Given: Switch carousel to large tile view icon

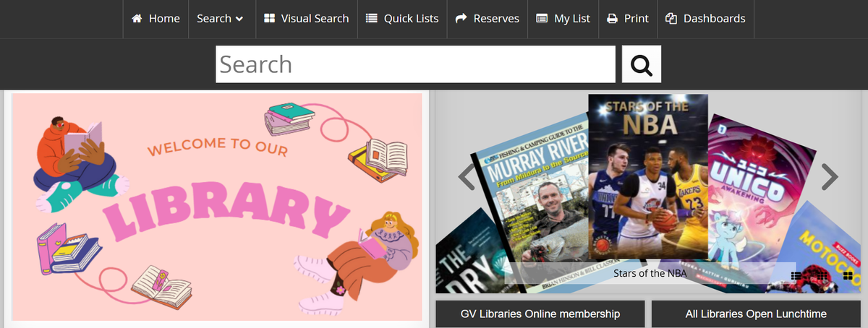Looking at the screenshot, I should 847,275.
